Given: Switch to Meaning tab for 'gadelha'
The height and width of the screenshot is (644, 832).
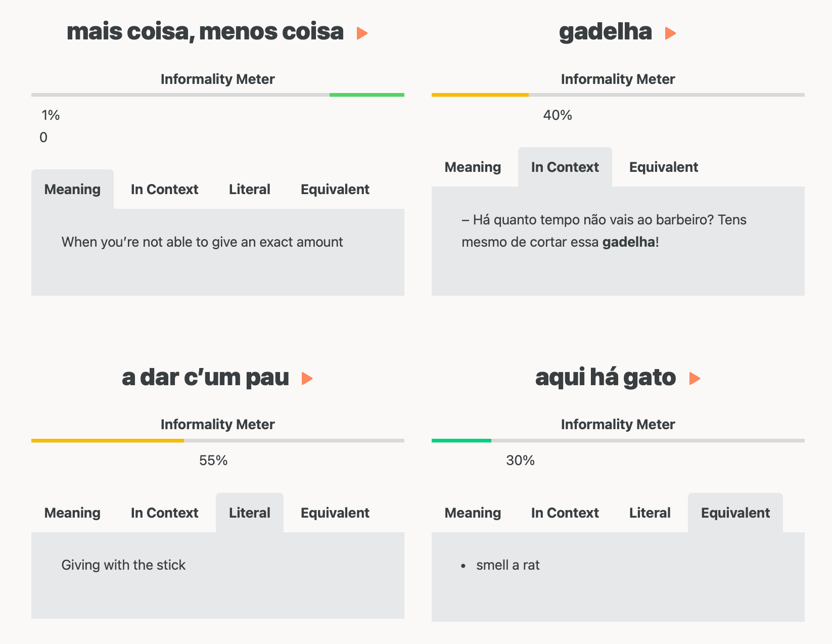Looking at the screenshot, I should point(473,167).
